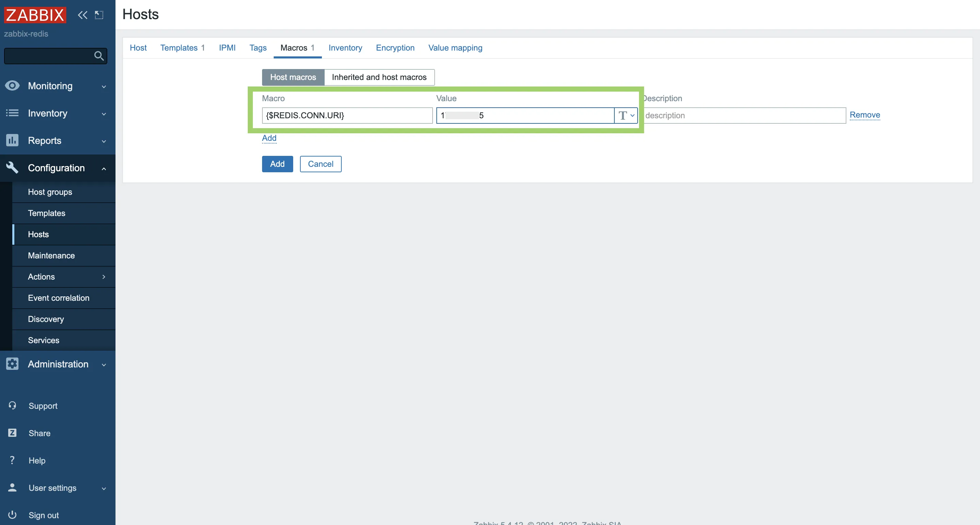Select the Encryption tab

395,47
